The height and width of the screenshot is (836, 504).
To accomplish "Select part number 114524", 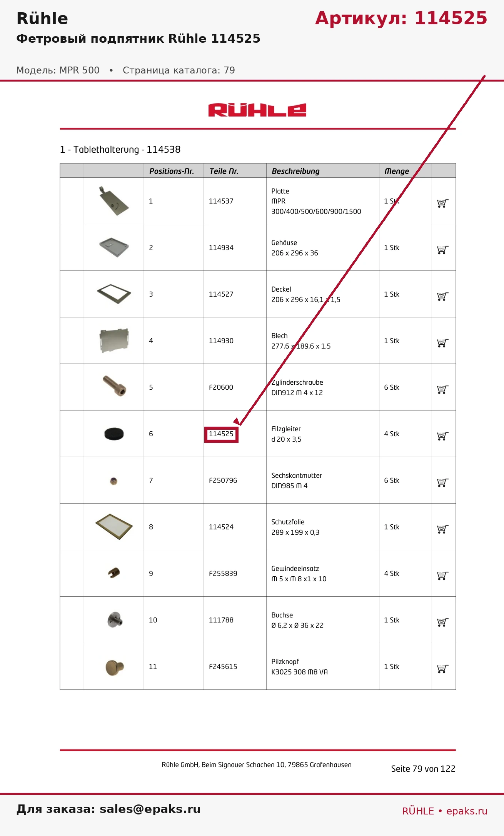I will 221,527.
